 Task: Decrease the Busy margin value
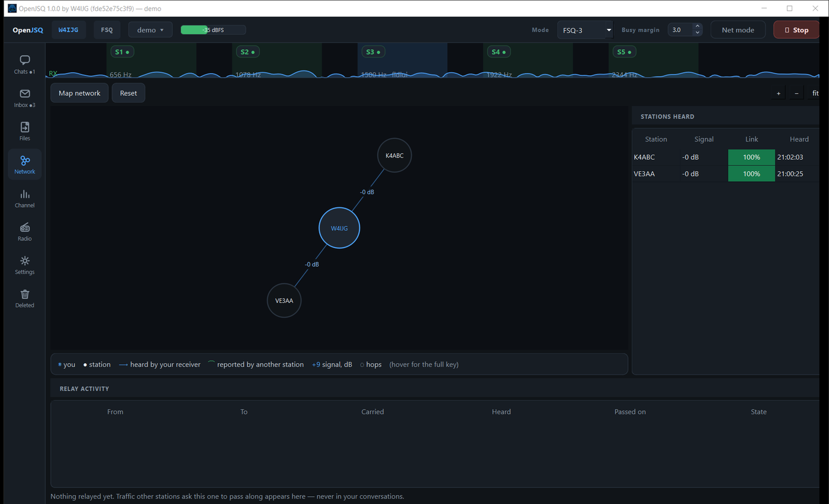pos(697,33)
